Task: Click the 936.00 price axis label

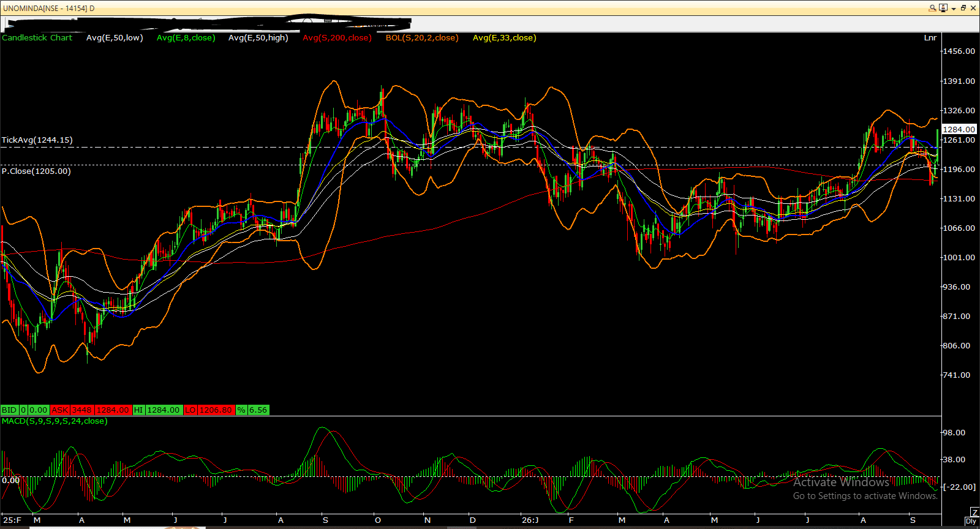Action: (x=957, y=287)
